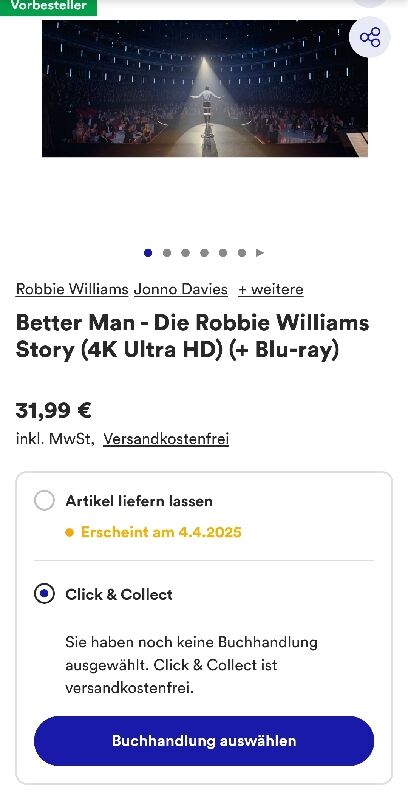The height and width of the screenshot is (800, 408).
Task: Advance the image carousel with the play arrow
Action: click(260, 253)
